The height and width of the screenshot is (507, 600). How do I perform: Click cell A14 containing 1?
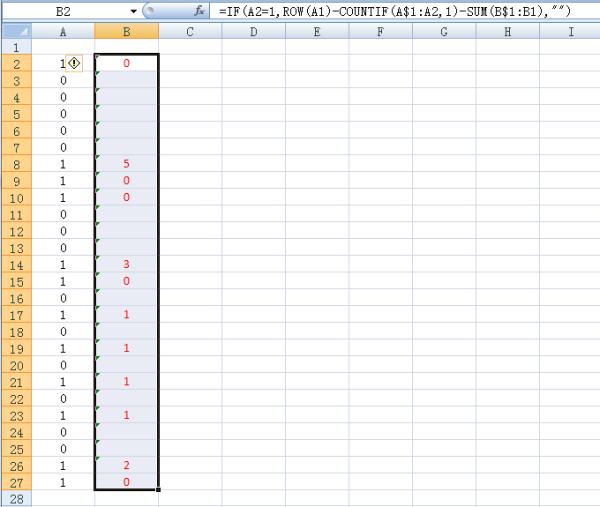(63, 264)
